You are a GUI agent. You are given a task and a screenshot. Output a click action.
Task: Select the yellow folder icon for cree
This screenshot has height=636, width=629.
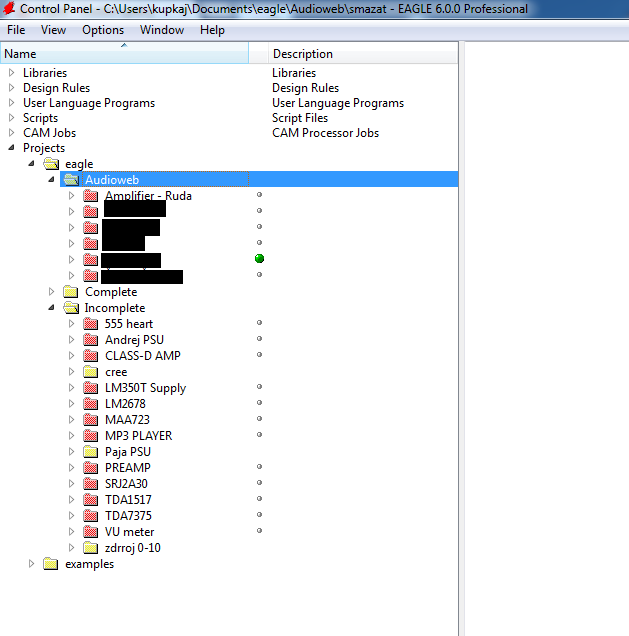click(x=90, y=372)
